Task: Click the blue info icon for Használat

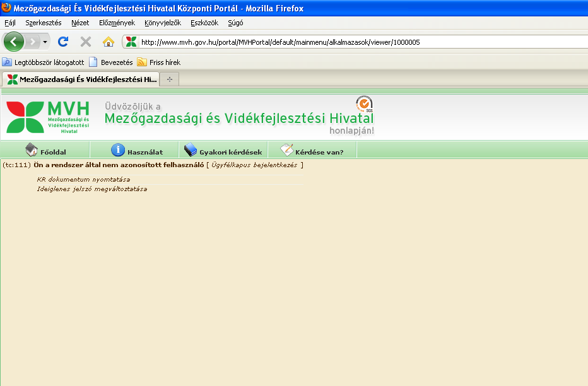Action: [118, 149]
